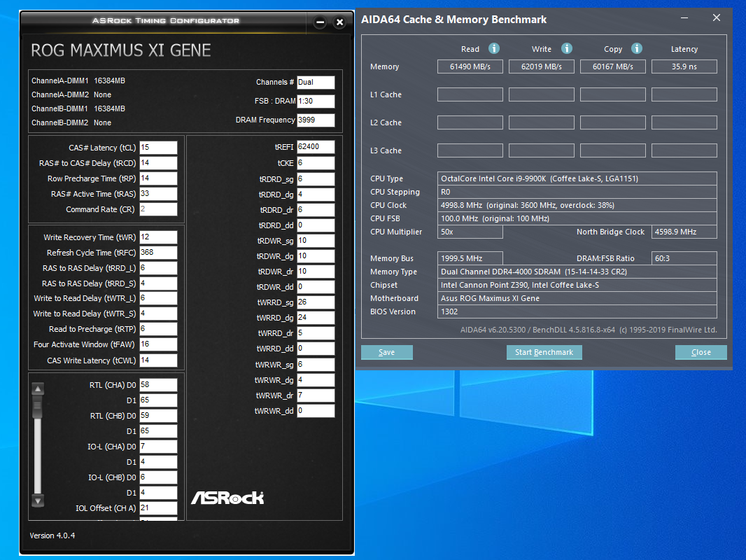Click the tRCD value field

(158, 162)
